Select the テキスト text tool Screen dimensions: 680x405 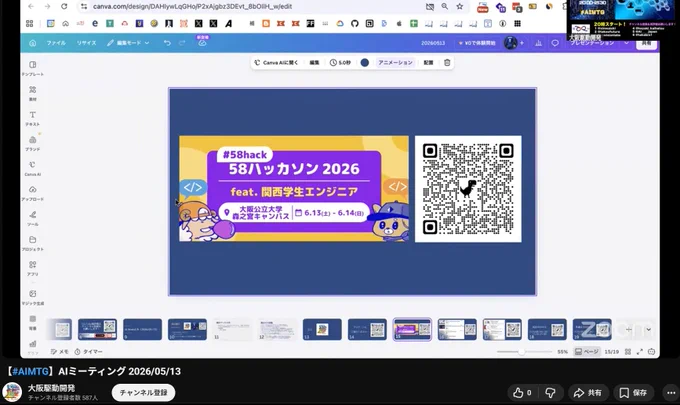click(x=33, y=118)
